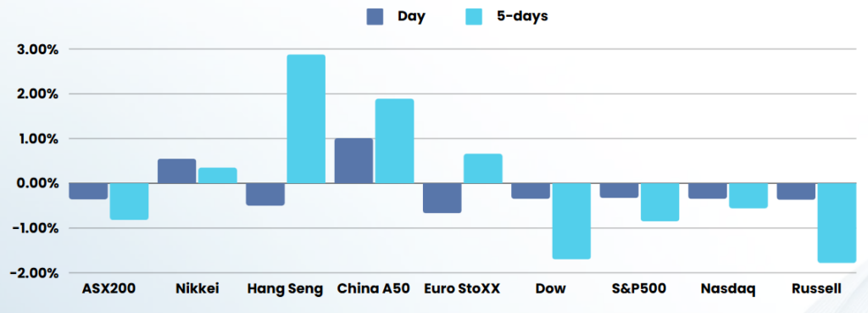Click the Dow 5-days negative bar
The width and height of the screenshot is (868, 313).
pyautogui.click(x=571, y=221)
